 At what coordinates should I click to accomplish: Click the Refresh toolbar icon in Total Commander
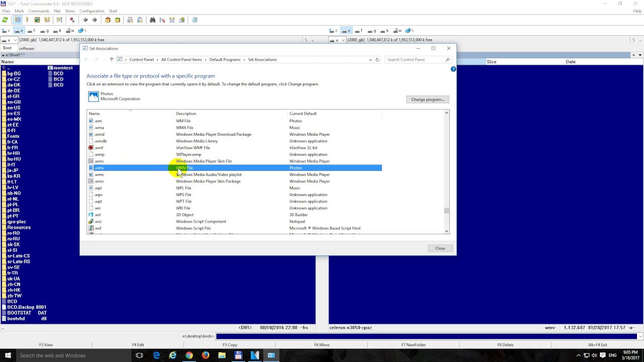[x=5, y=20]
